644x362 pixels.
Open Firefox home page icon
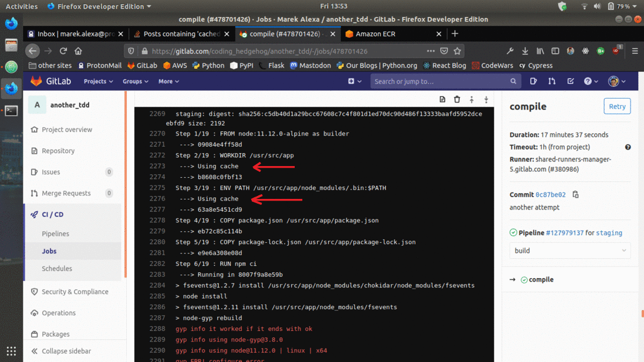point(78,51)
